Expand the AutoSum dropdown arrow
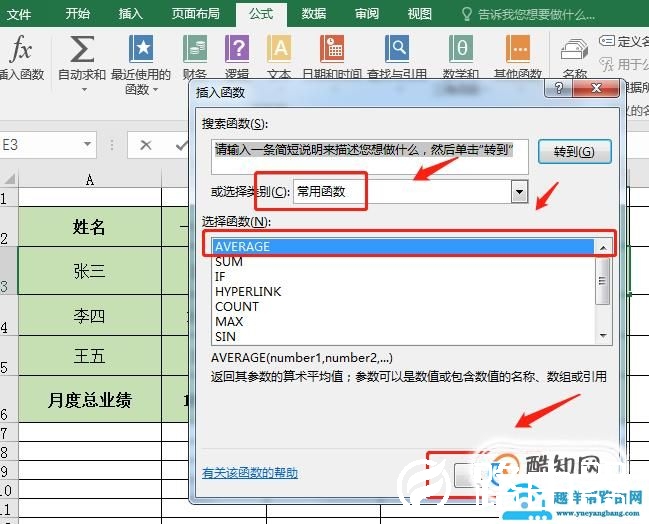The height and width of the screenshot is (524, 649). click(84, 89)
